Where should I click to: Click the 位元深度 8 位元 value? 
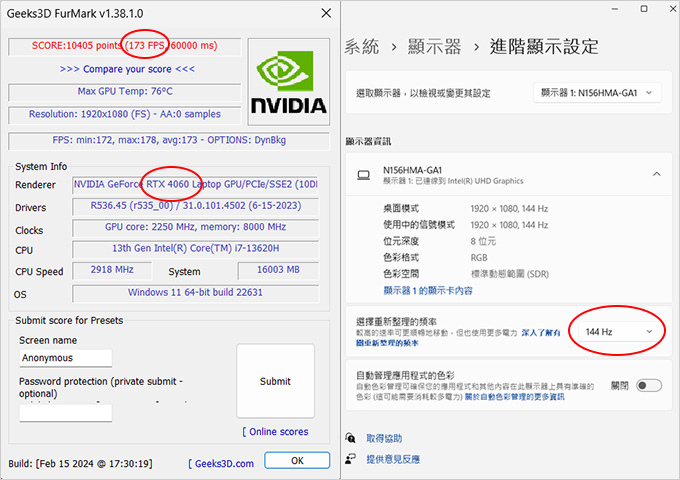[x=483, y=241]
